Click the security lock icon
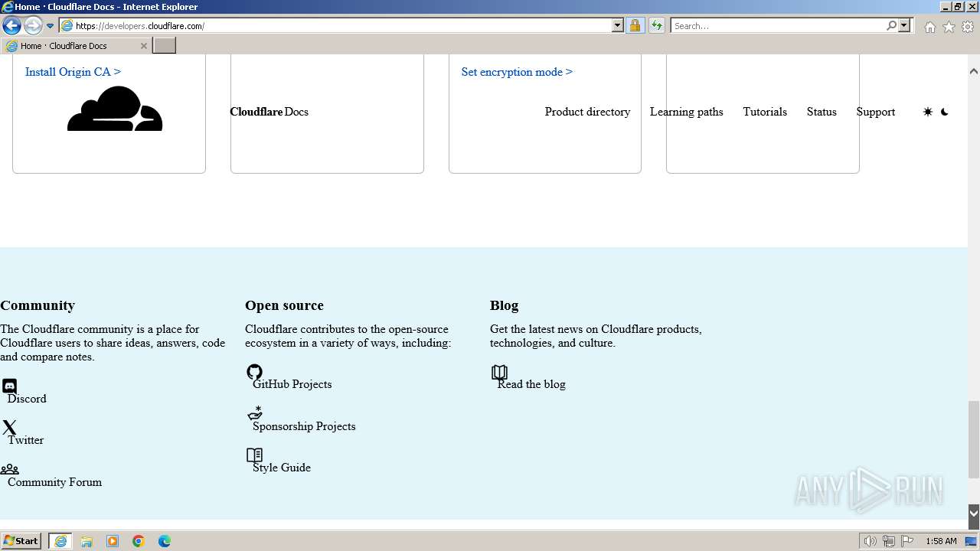Image resolution: width=980 pixels, height=551 pixels. [x=635, y=25]
